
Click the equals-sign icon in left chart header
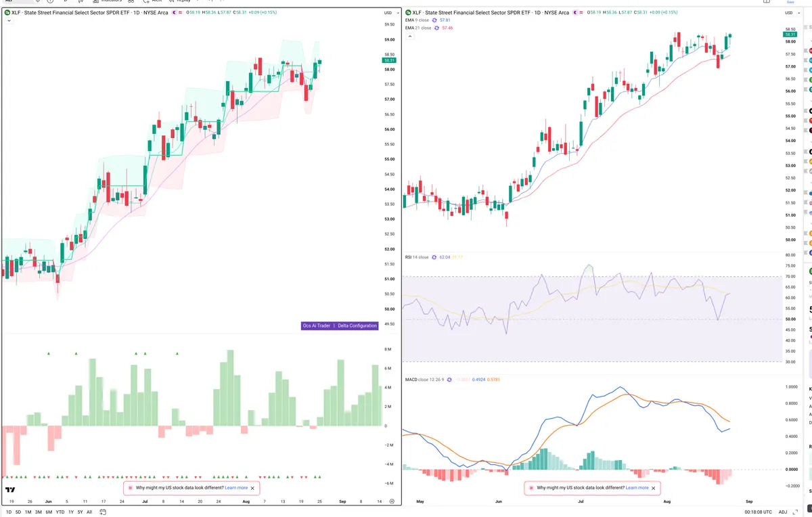[181, 12]
